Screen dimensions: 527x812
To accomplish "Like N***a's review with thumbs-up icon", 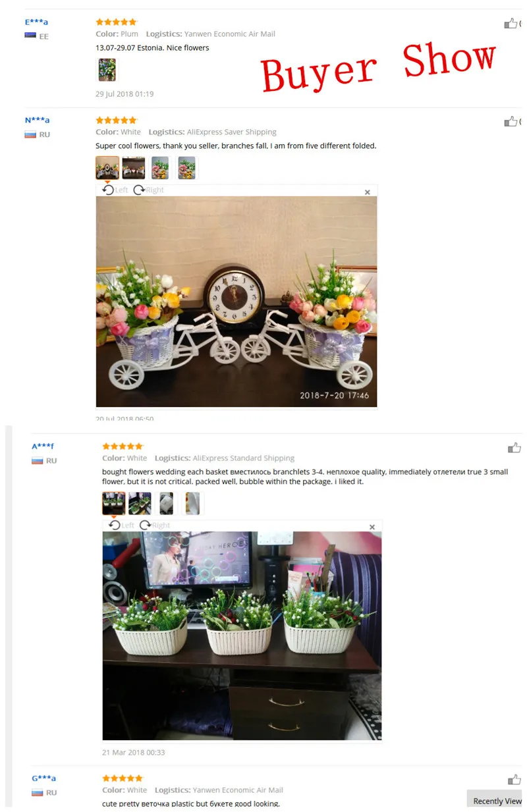I will coord(511,121).
